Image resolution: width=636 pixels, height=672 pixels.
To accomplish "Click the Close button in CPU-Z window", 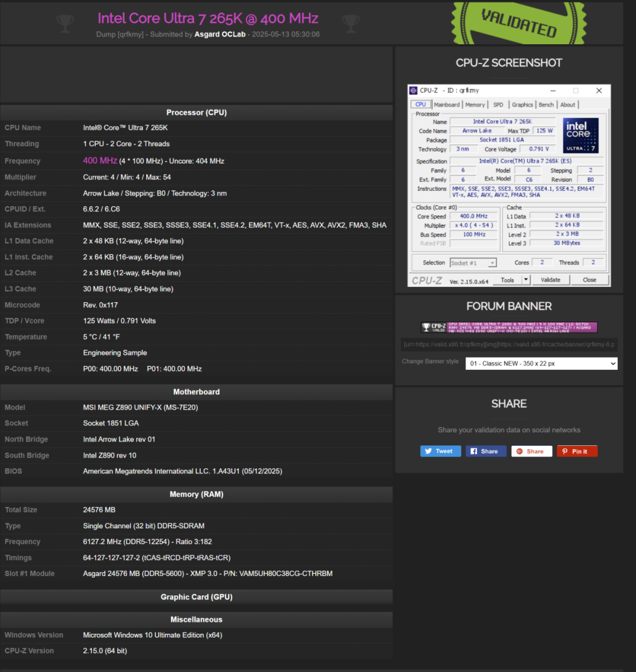I will [589, 280].
